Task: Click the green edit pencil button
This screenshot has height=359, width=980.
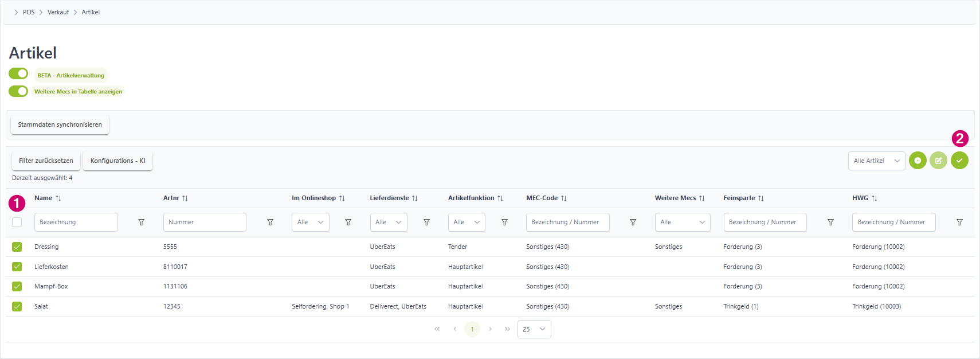Action: [x=938, y=161]
